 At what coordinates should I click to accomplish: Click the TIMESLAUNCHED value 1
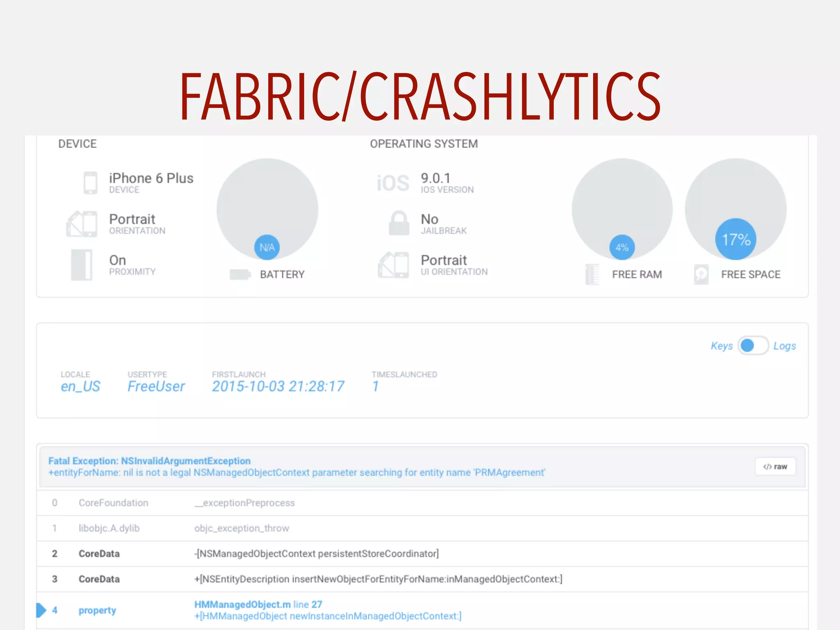375,386
